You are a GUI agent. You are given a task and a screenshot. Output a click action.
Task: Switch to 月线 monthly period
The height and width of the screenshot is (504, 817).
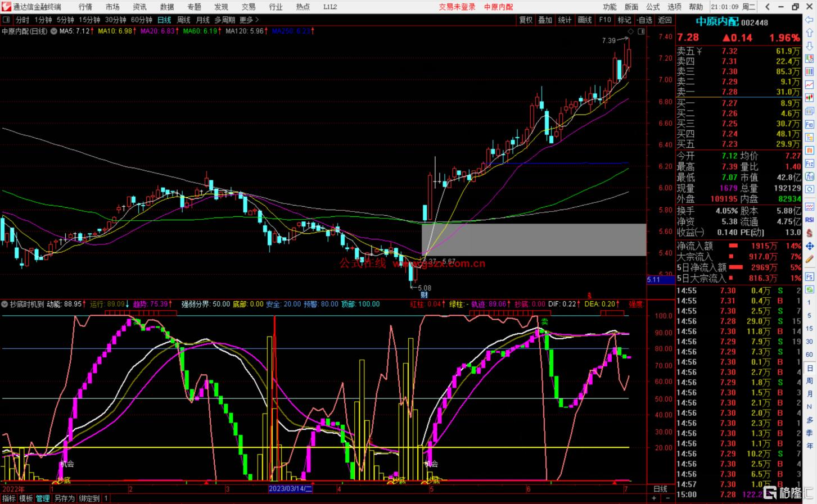[x=203, y=20]
